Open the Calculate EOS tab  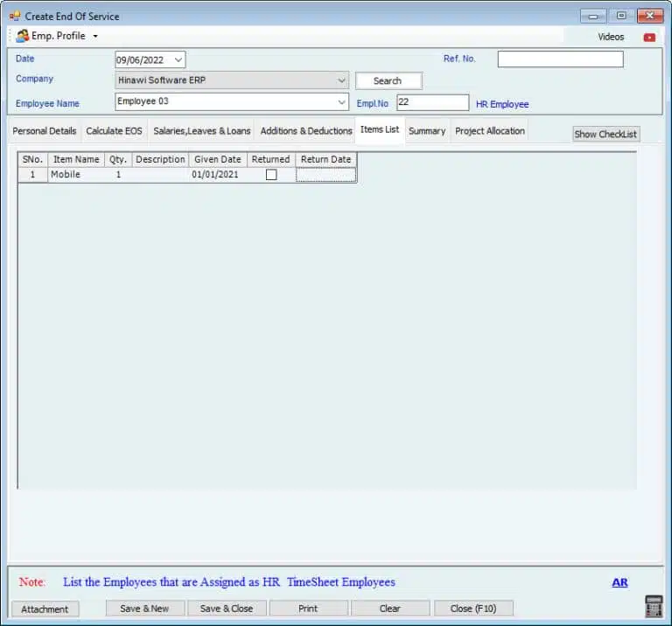[114, 131]
